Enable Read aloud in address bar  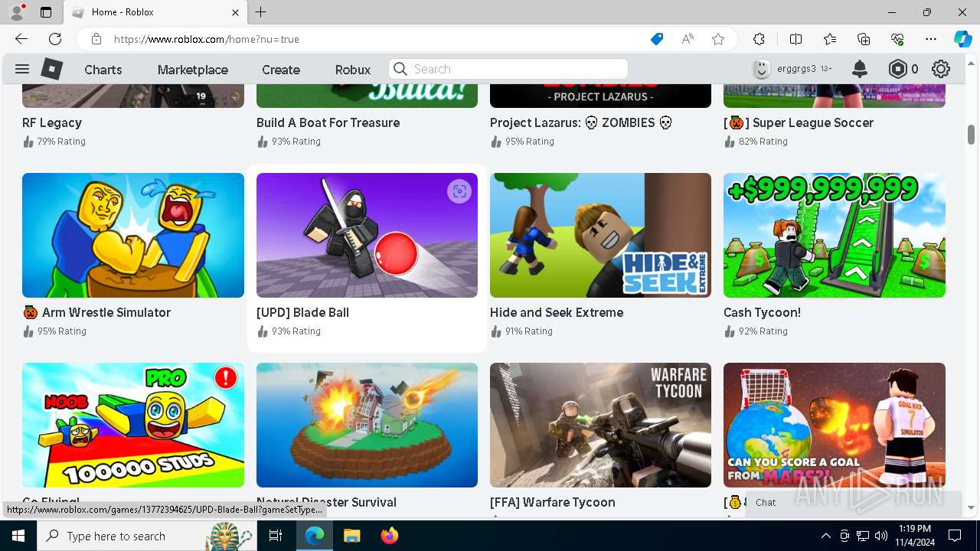688,39
